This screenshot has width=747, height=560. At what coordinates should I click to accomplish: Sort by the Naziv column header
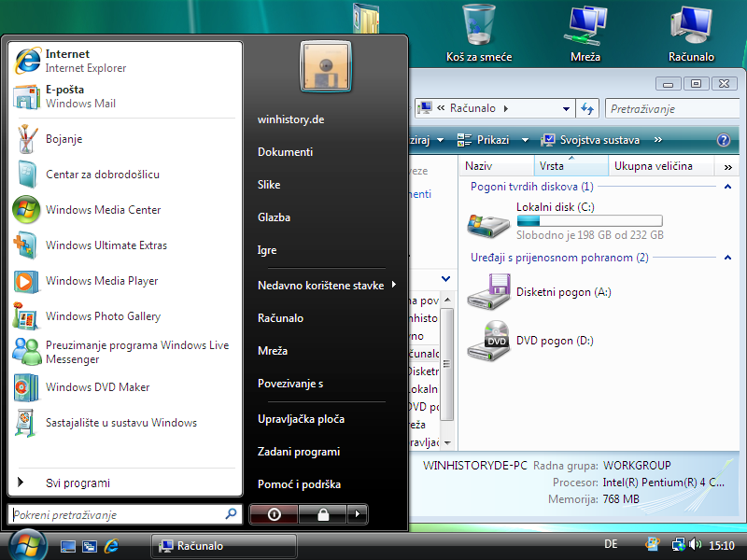point(497,166)
